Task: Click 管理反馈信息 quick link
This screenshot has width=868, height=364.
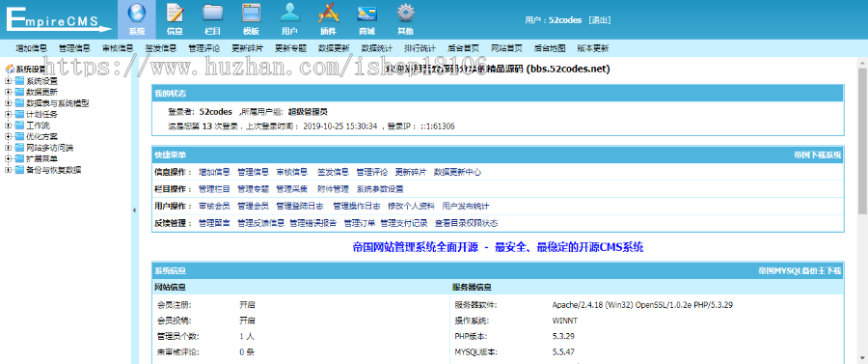Action: point(260,223)
